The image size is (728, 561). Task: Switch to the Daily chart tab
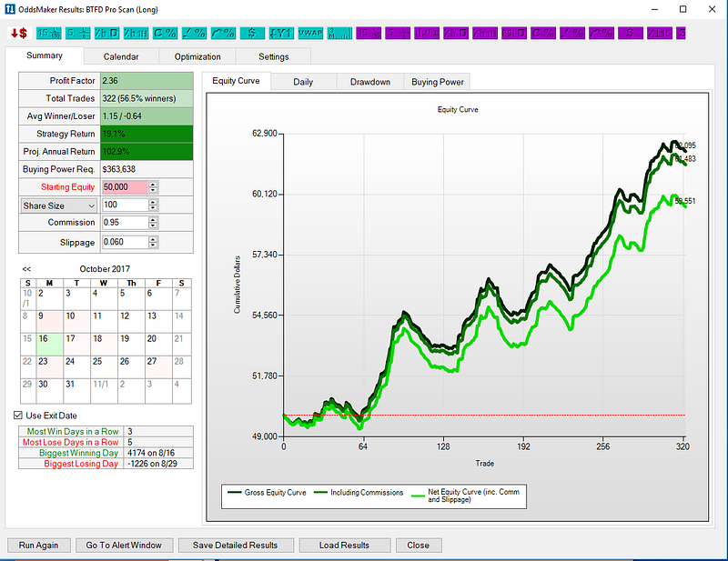pos(303,82)
